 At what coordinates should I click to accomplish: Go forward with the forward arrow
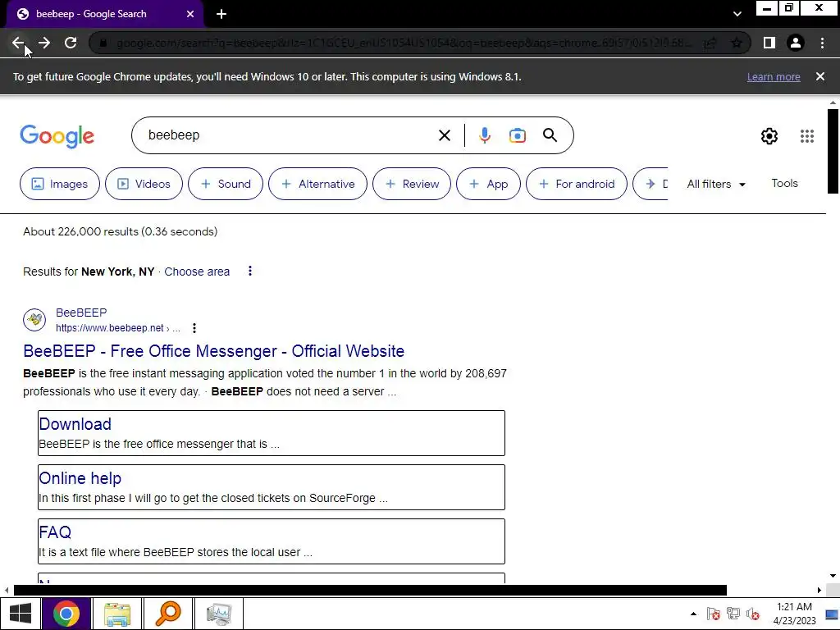click(x=44, y=43)
